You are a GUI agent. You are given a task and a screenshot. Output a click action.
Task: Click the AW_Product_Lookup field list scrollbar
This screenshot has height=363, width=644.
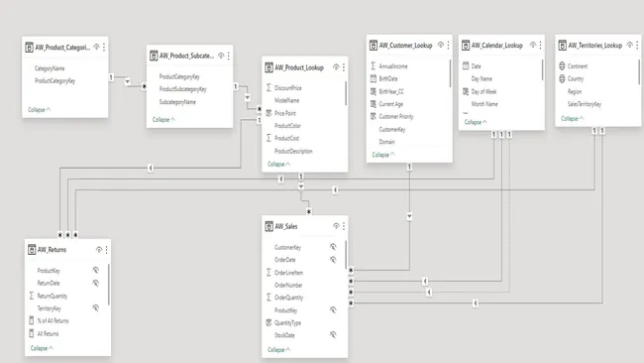click(346, 93)
